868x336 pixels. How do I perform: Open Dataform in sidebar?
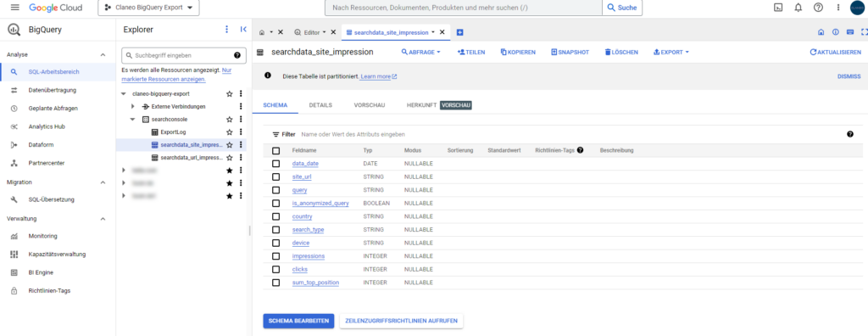point(41,145)
